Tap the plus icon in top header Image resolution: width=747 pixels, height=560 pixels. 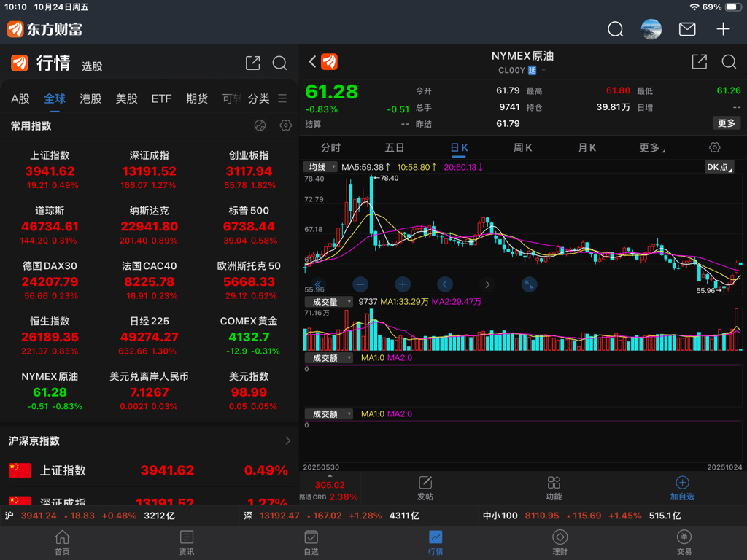[723, 29]
